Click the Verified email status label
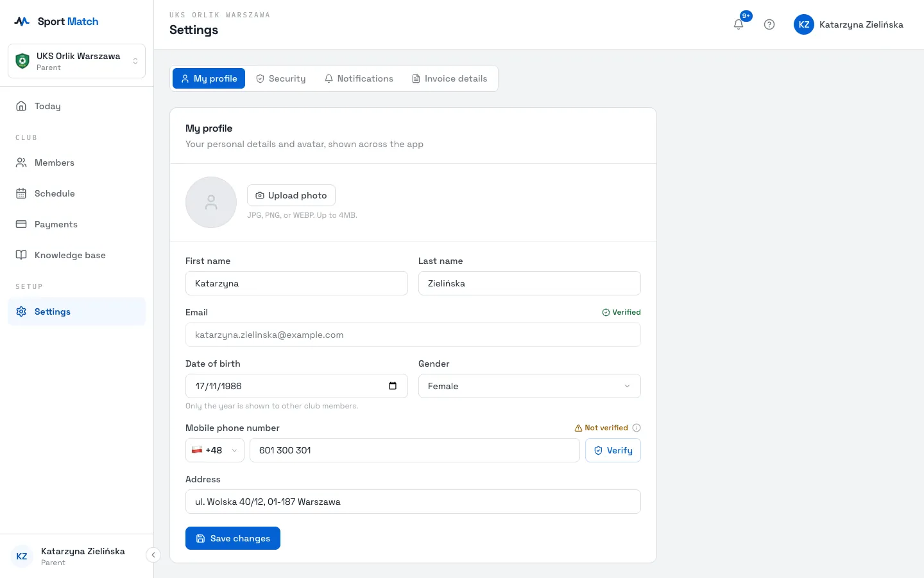 621,312
